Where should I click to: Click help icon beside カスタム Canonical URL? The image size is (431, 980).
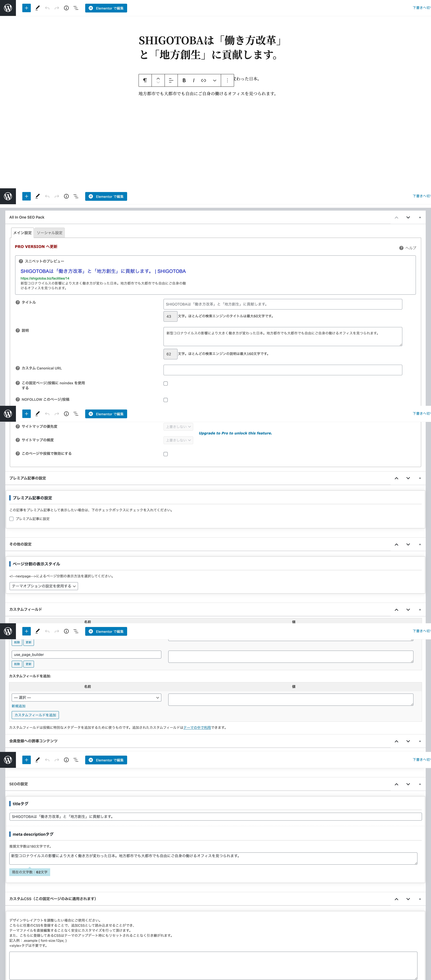tap(18, 368)
